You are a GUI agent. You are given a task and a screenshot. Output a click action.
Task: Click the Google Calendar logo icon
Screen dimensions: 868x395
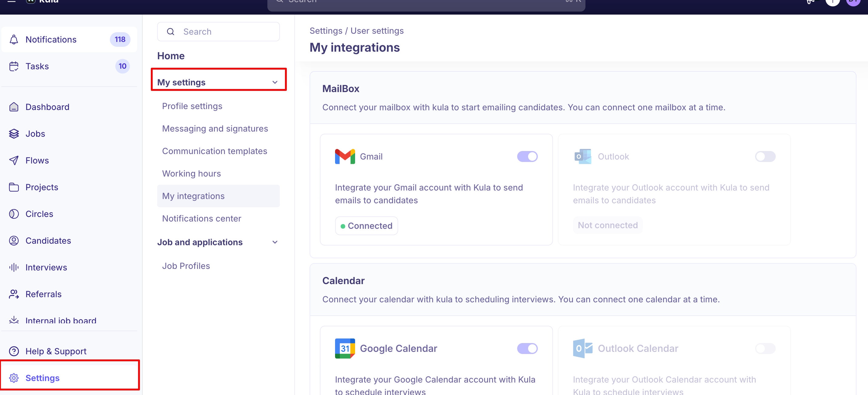pos(345,349)
